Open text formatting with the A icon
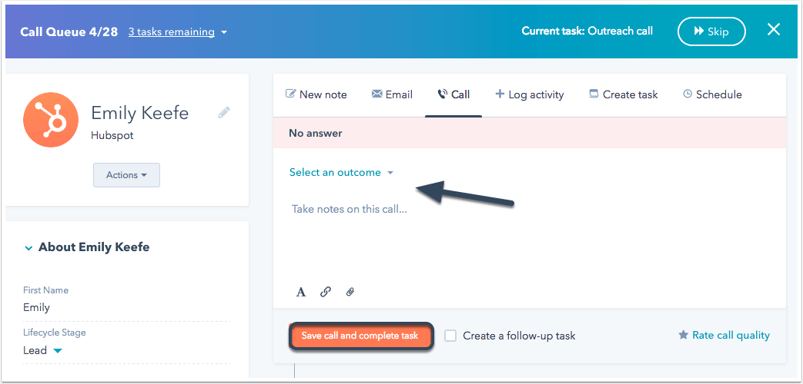Screen dimensions: 803x384 click(301, 292)
